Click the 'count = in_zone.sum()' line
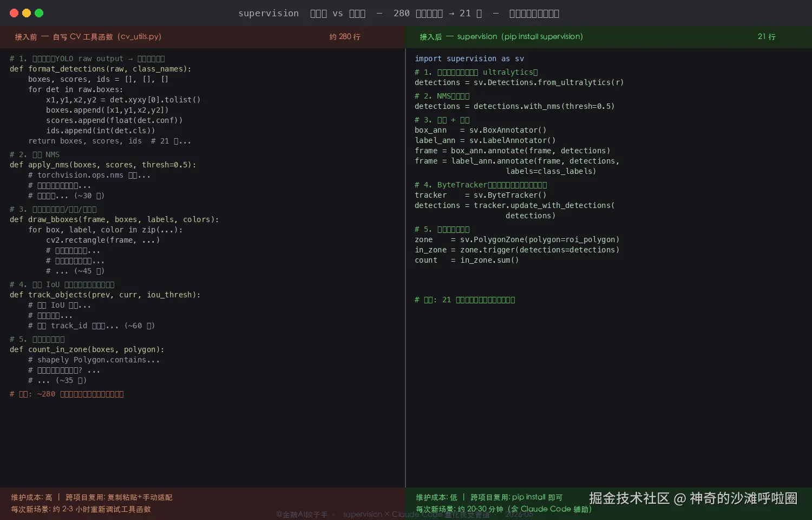This screenshot has height=520, width=812. [x=467, y=260]
